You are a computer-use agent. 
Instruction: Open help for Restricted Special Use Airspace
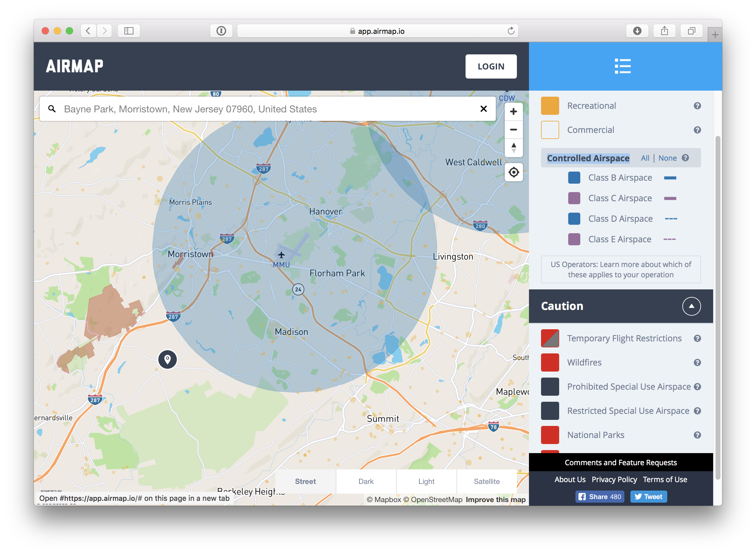point(697,411)
